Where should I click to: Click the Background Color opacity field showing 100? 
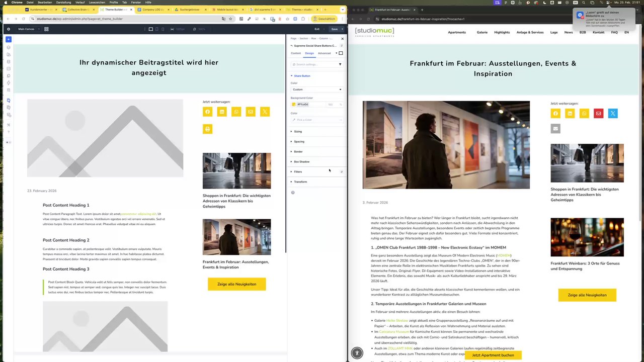pos(331,105)
